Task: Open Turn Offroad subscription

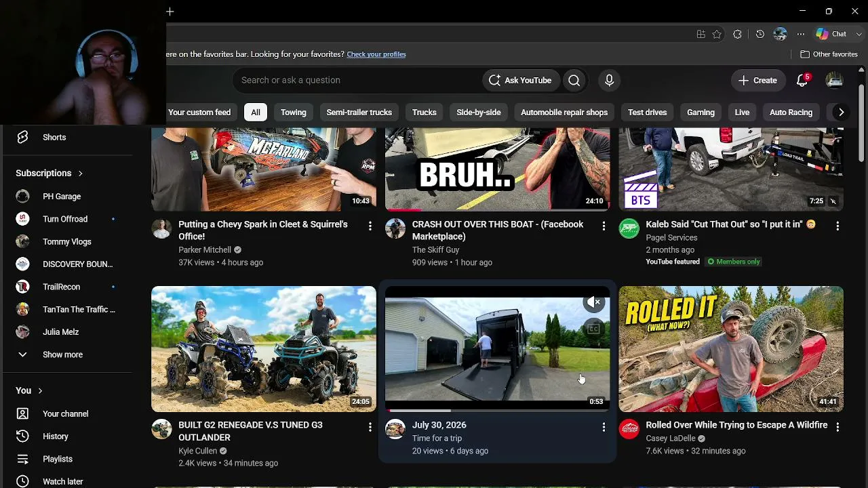Action: pos(65,219)
